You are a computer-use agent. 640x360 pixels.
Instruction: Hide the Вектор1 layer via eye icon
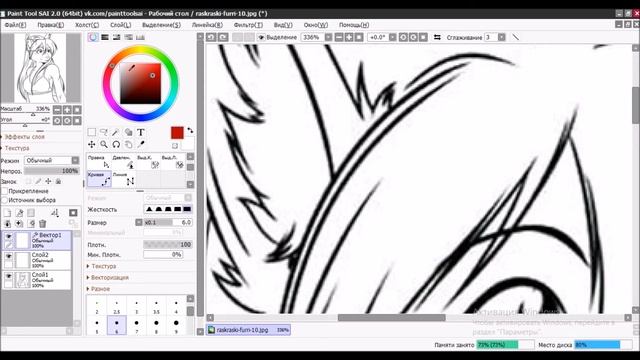8,236
